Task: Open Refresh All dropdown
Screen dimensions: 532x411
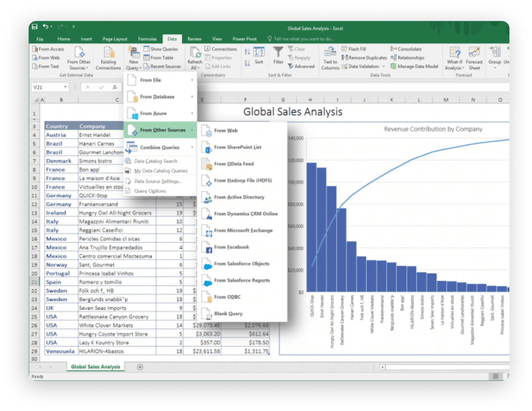Action: (195, 58)
